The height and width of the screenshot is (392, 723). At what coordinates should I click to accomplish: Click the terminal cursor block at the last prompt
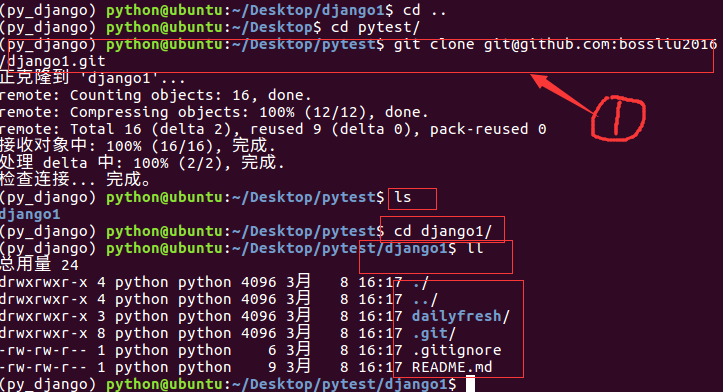[x=470, y=384]
